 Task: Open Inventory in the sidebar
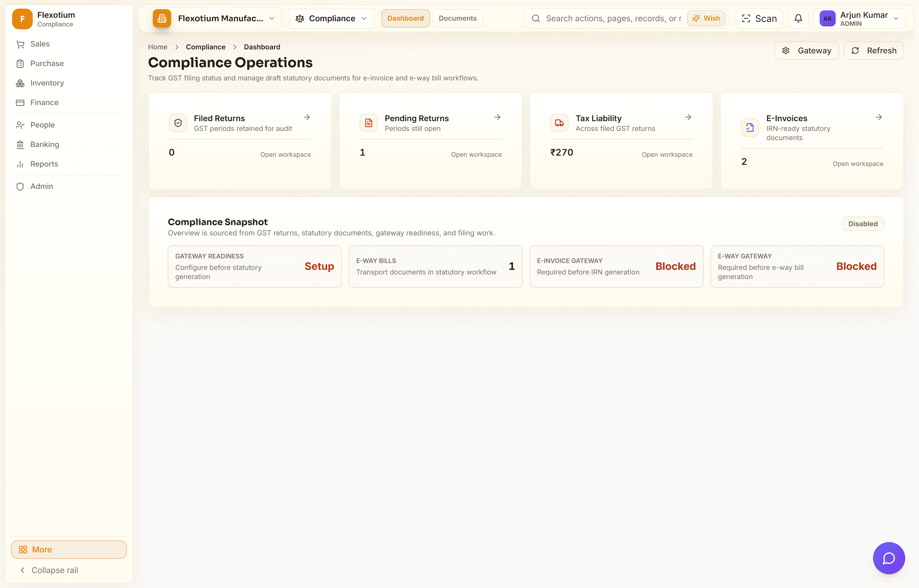tap(69, 83)
